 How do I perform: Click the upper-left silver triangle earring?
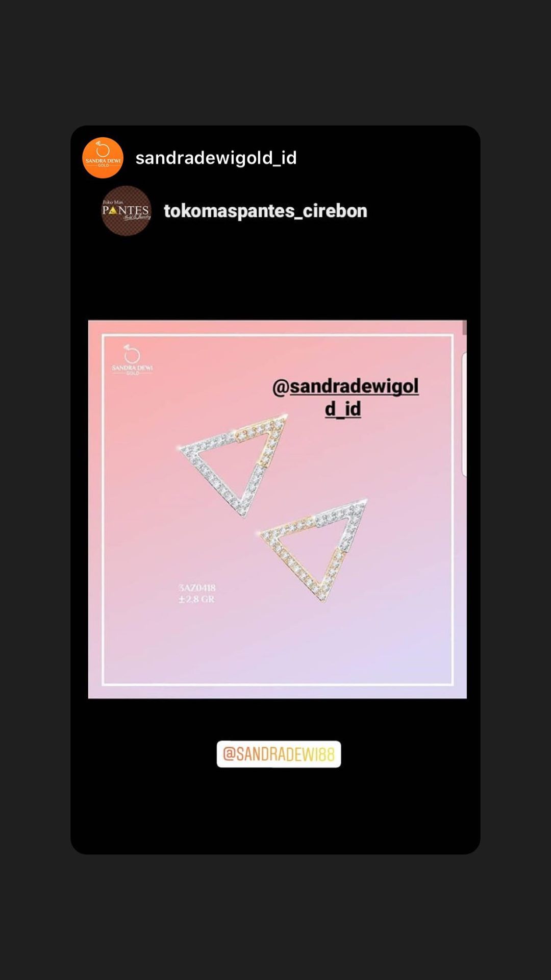232,464
